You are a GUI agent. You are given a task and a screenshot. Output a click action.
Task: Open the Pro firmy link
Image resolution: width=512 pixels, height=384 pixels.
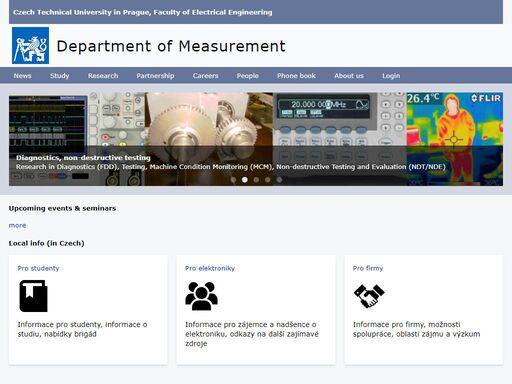click(x=368, y=268)
